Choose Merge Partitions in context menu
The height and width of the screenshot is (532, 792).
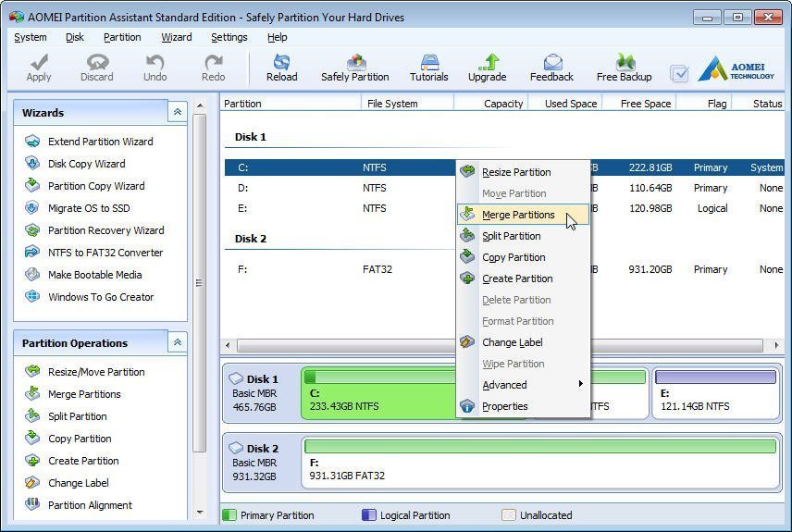click(x=523, y=215)
